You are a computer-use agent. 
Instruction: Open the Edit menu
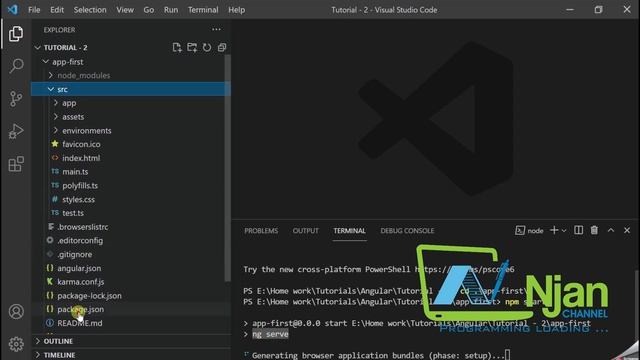57,10
